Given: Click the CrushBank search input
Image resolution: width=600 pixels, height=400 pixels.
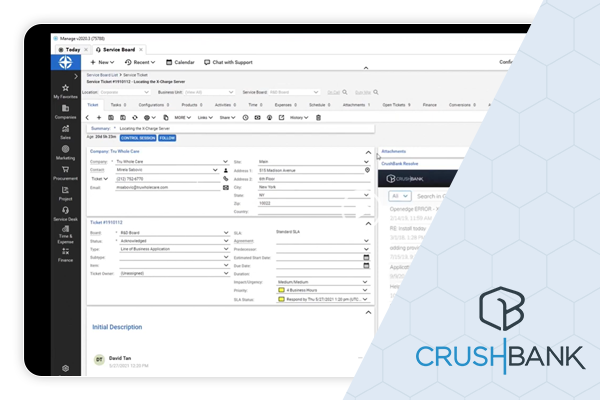Looking at the screenshot, I should [430, 196].
